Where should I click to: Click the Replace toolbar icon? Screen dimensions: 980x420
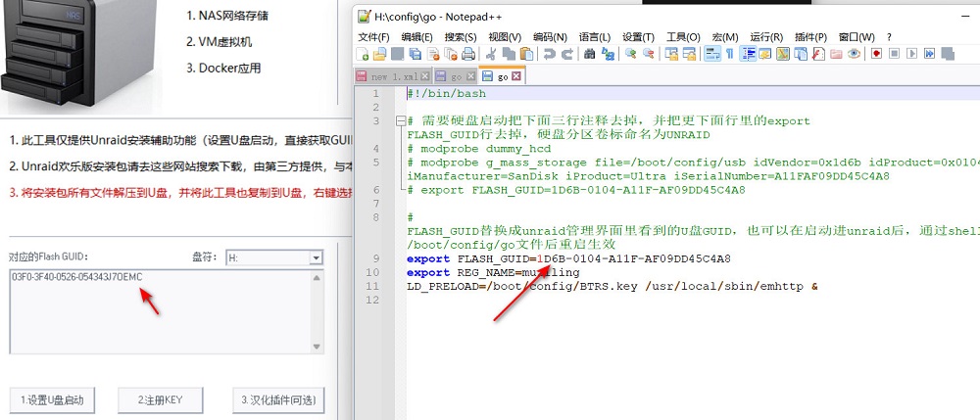(608, 54)
